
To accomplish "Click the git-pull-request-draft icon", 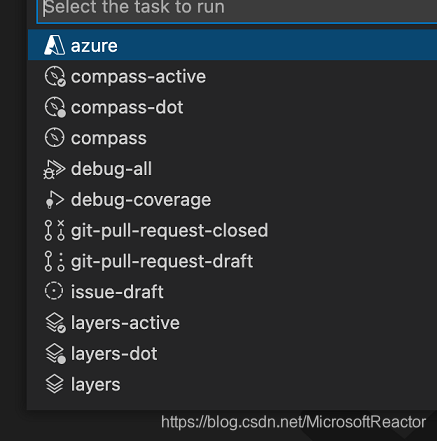I will point(54,261).
